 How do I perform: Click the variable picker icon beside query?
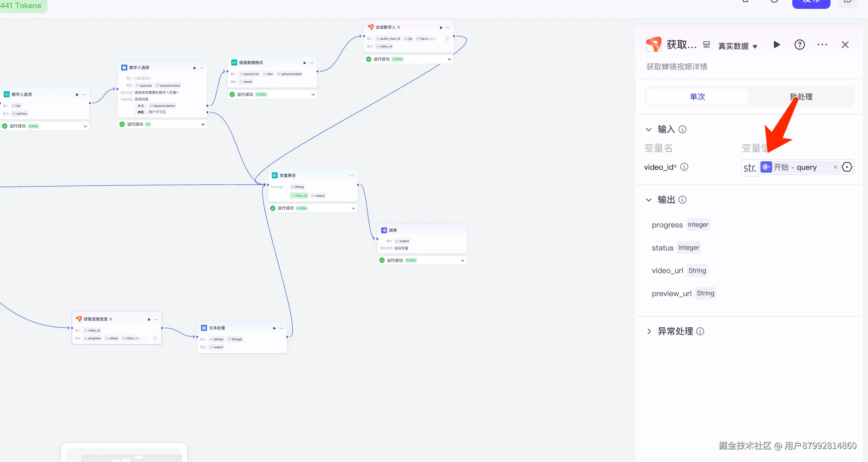(x=847, y=167)
